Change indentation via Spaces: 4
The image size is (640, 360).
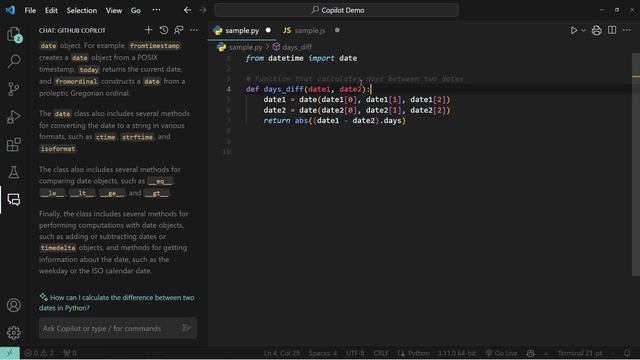click(323, 353)
